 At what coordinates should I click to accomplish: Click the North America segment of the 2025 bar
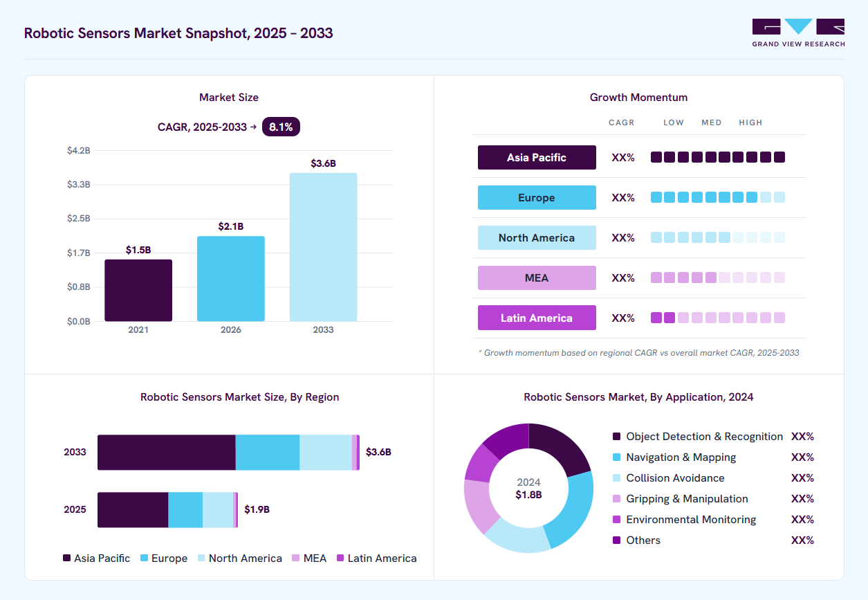[x=218, y=510]
